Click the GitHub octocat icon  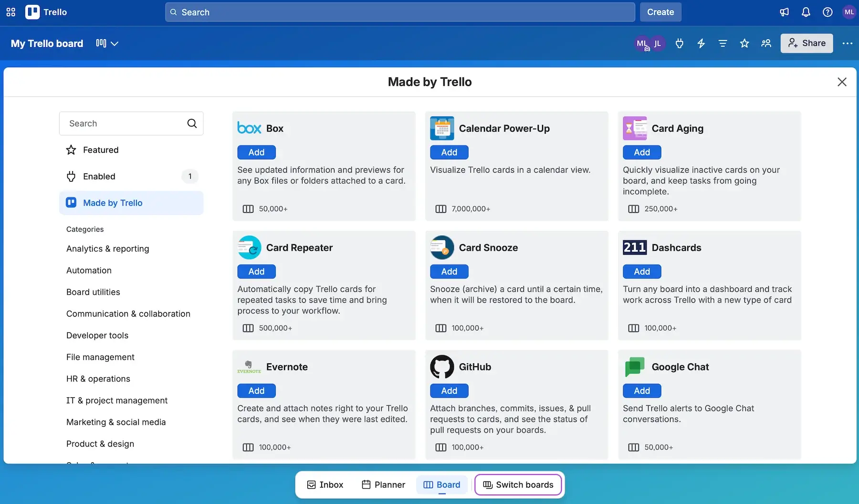[442, 367]
